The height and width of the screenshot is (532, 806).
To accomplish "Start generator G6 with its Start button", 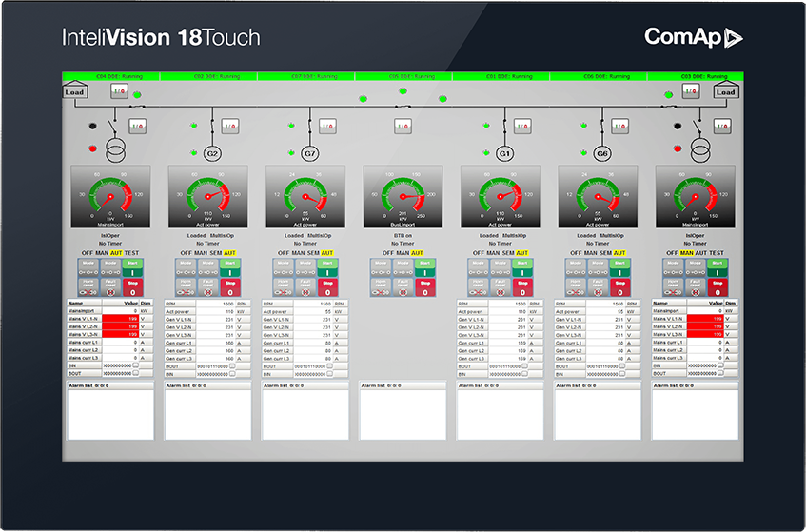I will (619, 267).
